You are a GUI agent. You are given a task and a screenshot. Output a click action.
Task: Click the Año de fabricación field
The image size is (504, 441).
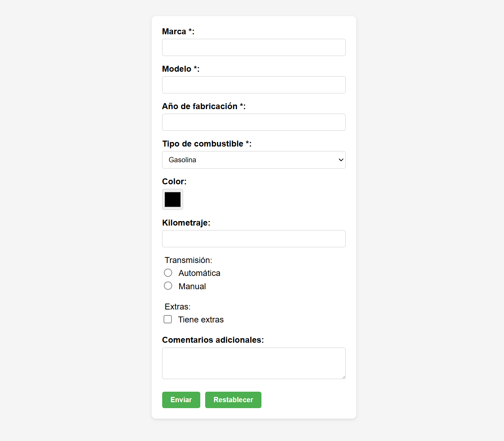254,122
